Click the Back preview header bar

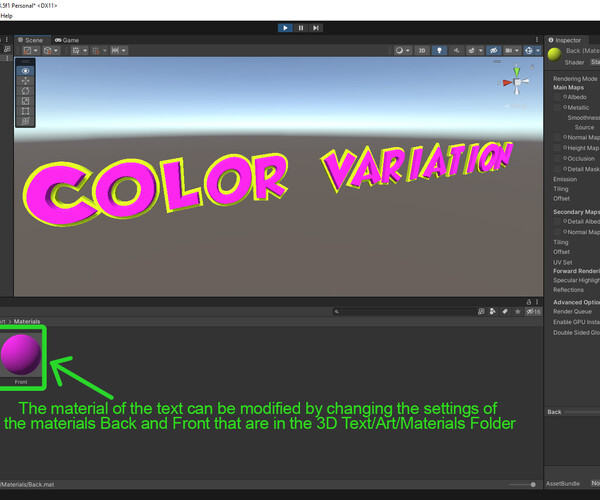(573, 412)
